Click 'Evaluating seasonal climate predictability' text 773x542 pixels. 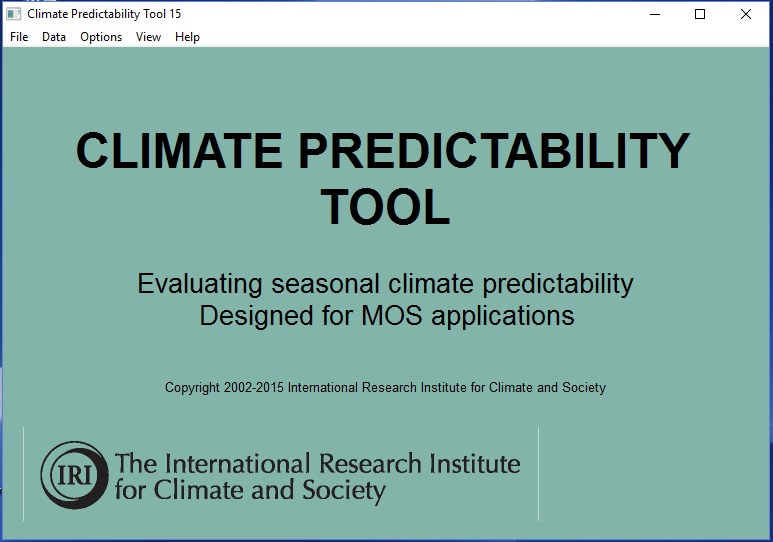click(x=385, y=284)
